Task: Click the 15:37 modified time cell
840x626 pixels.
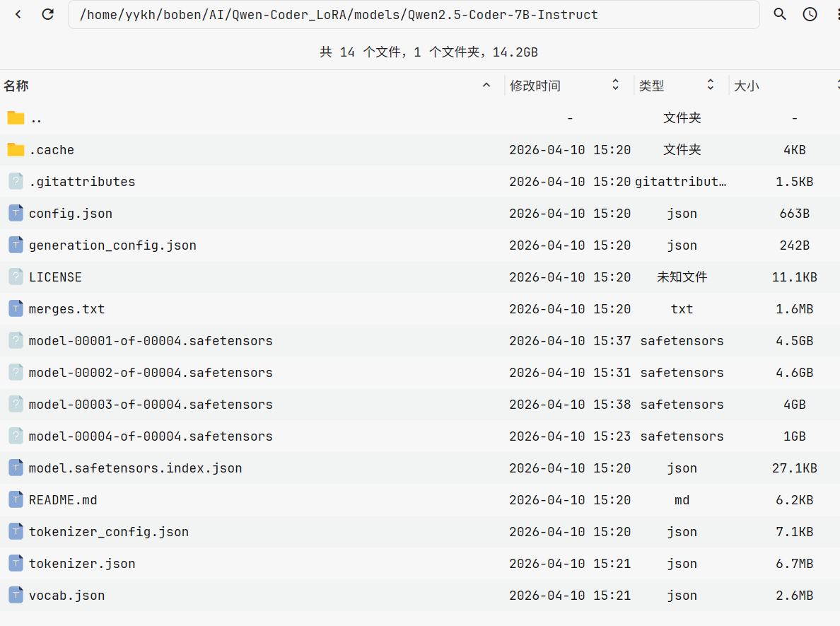Action: pyautogui.click(x=570, y=341)
